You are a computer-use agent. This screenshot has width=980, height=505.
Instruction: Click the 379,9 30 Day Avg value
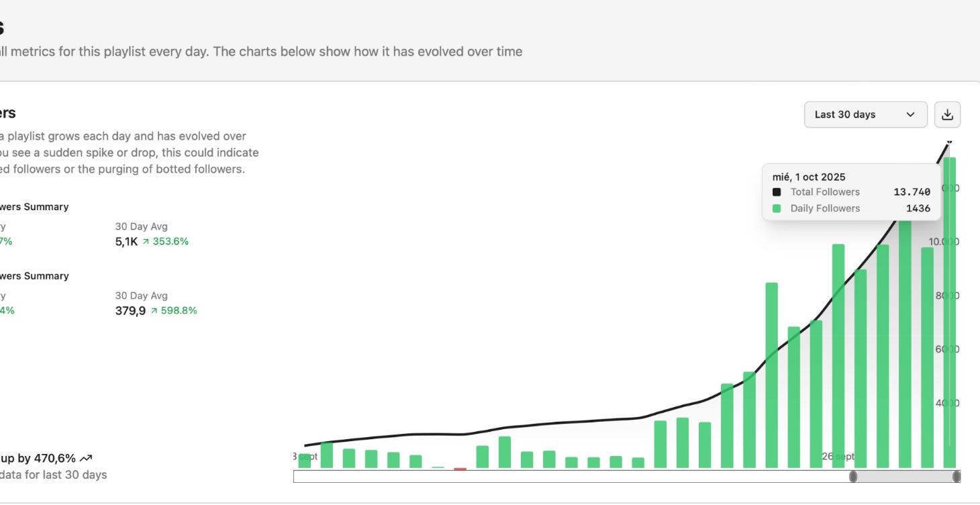coord(130,311)
